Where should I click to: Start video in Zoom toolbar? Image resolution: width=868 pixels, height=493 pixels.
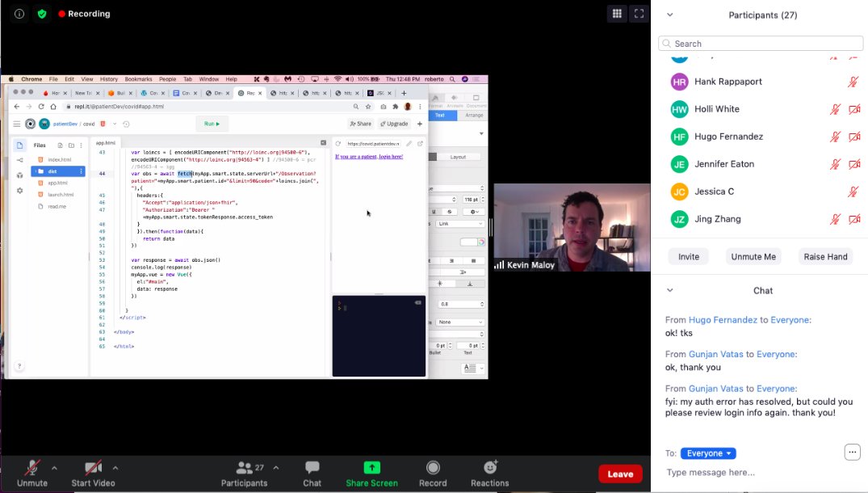[x=93, y=474]
